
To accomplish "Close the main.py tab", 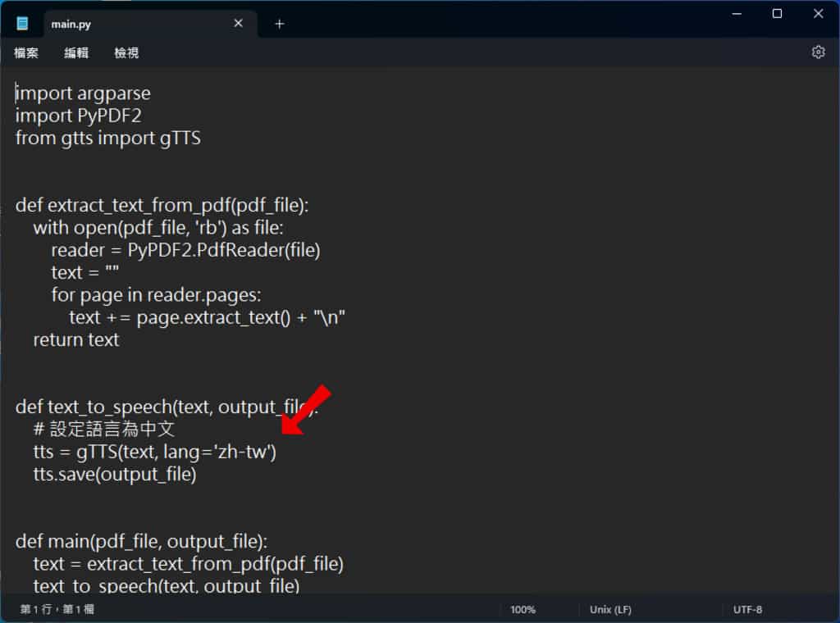I will tap(239, 23).
